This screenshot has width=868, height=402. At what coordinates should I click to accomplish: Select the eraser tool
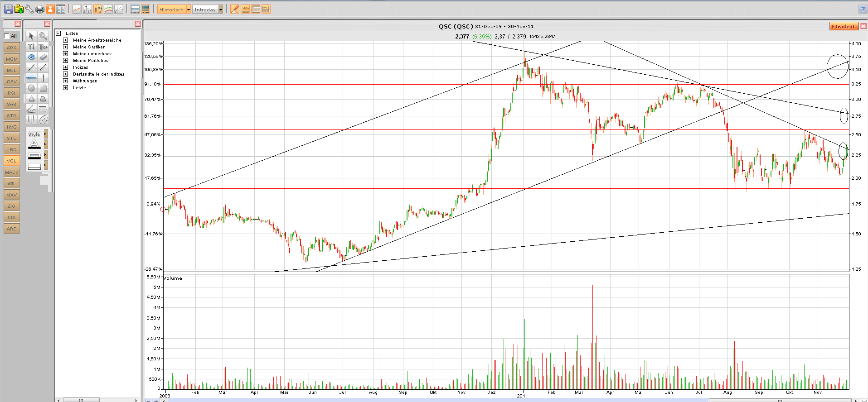coord(43,57)
